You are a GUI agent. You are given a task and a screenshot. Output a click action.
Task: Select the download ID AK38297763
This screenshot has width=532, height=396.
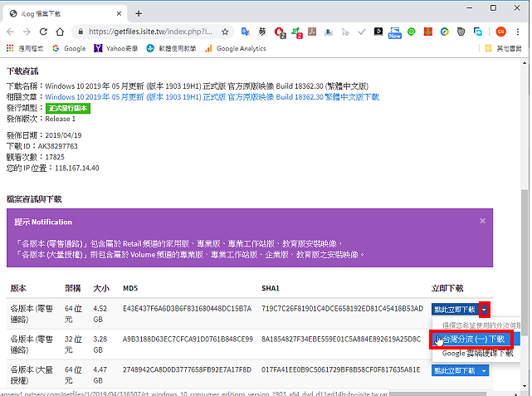(x=57, y=146)
